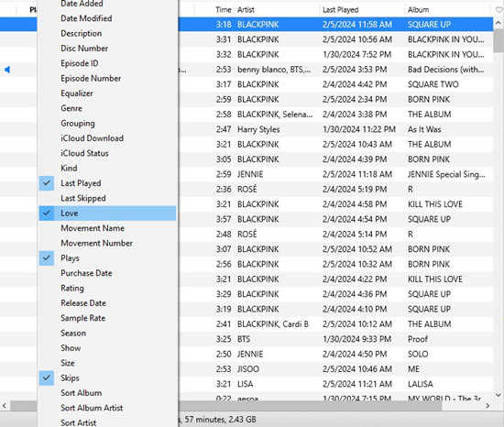
Task: Select the JISOO ME row
Action: point(335,369)
